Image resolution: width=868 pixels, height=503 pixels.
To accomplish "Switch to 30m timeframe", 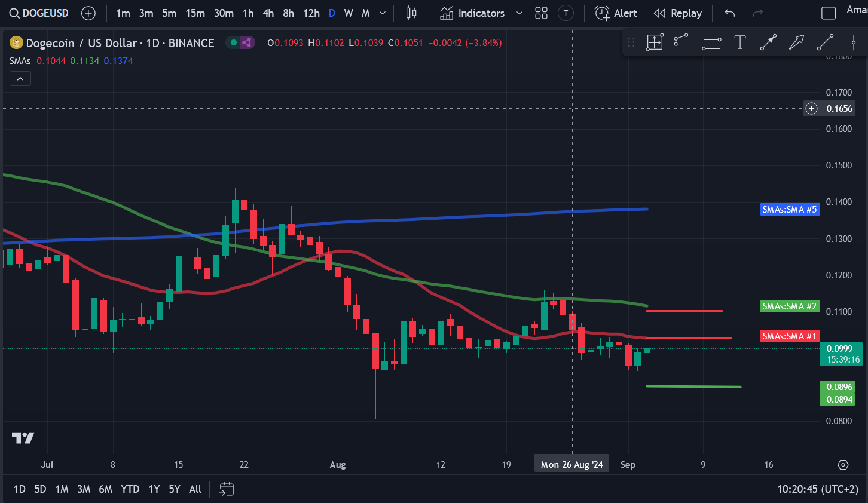I will click(224, 13).
